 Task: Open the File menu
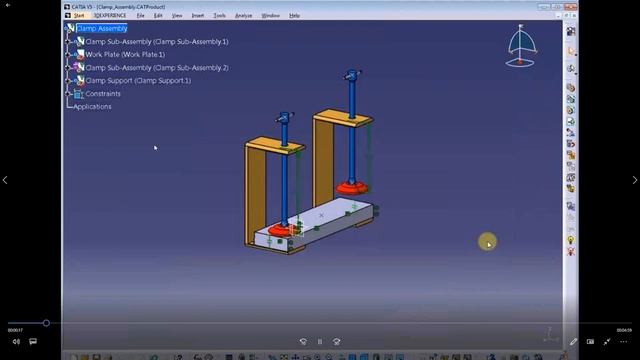(140, 16)
